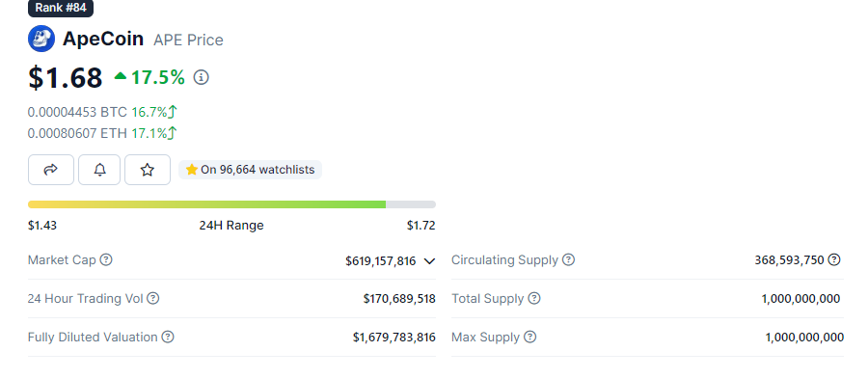This screenshot has width=868, height=379.
Task: Click the $1.43 range low value
Action: pos(42,226)
